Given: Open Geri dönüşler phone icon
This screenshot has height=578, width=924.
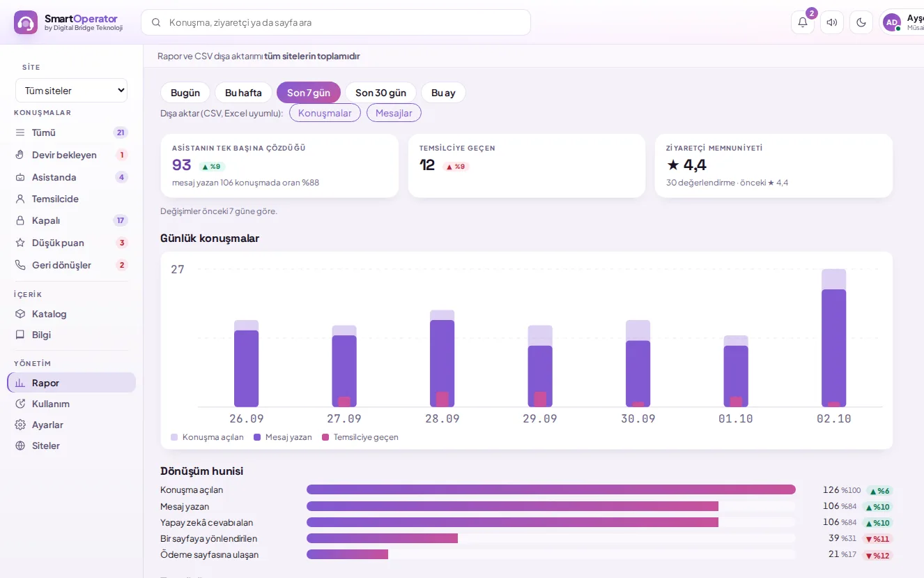Looking at the screenshot, I should click(x=20, y=265).
